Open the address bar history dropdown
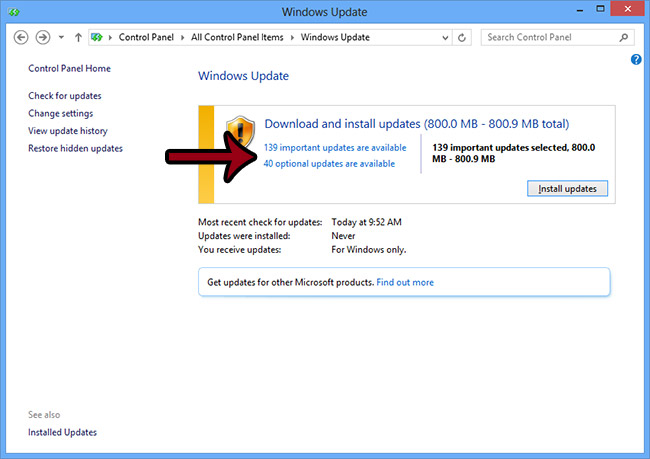The height and width of the screenshot is (459, 650). pyautogui.click(x=445, y=38)
